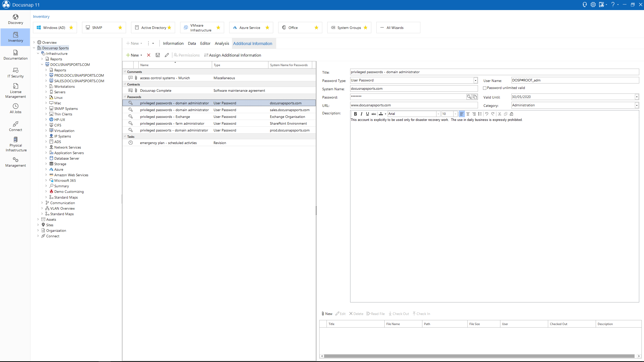Image resolution: width=644 pixels, height=362 pixels.
Task: Open License Management from the sidebar
Action: pos(15,90)
